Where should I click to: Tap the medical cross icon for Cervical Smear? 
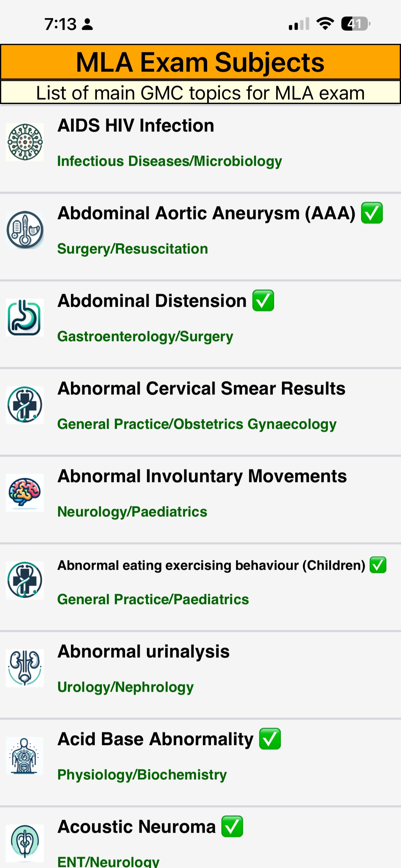[x=25, y=405]
